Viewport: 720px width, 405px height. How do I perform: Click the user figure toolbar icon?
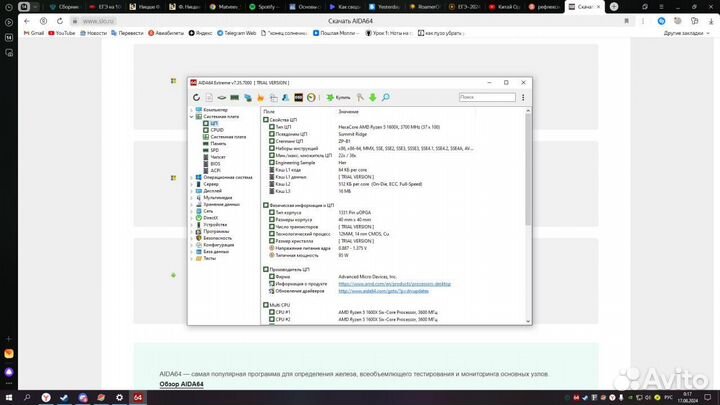(x=286, y=97)
